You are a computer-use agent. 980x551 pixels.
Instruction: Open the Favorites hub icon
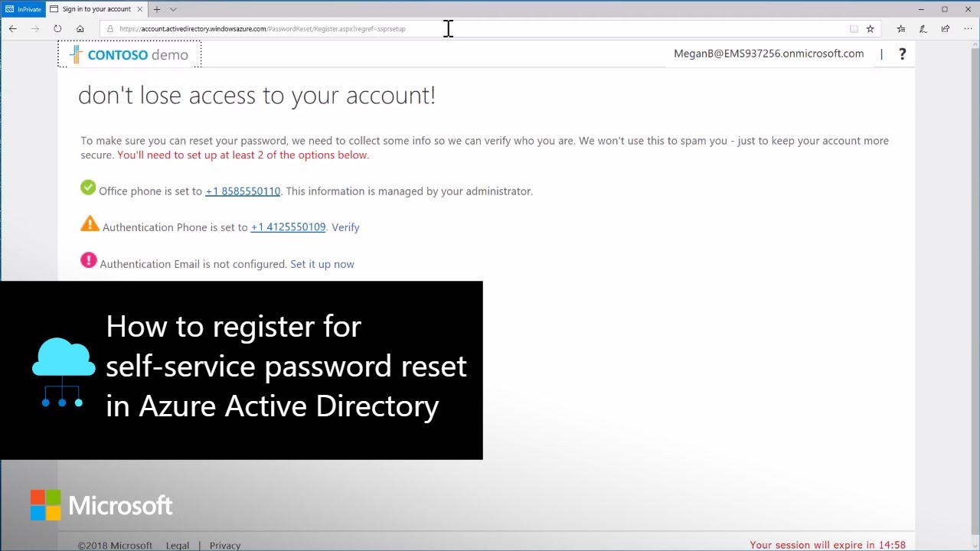[901, 29]
